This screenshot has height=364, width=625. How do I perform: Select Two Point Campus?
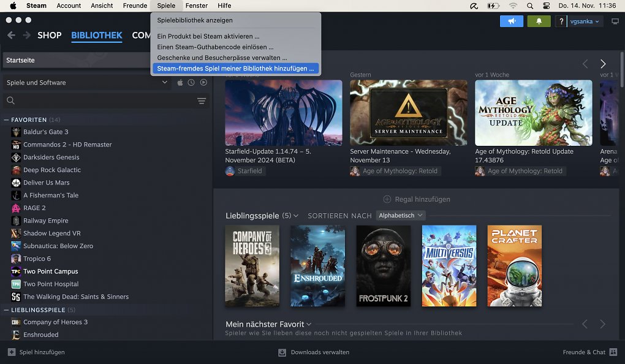coord(51,271)
